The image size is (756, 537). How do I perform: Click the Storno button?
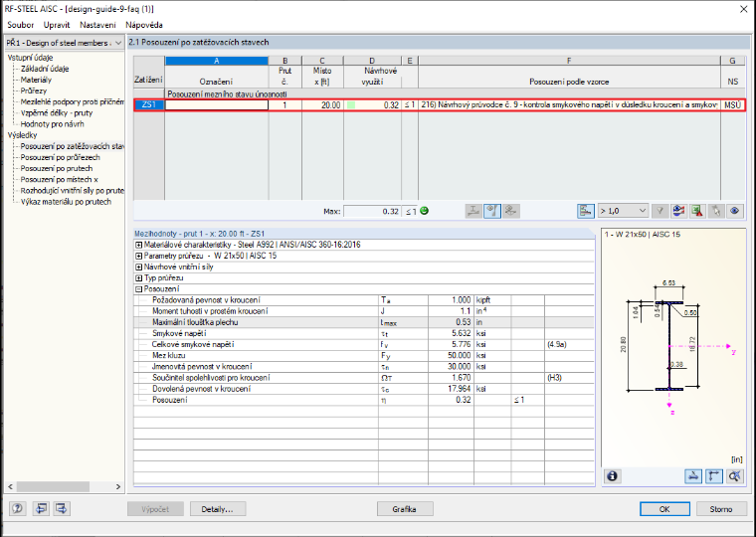pyautogui.click(x=721, y=509)
